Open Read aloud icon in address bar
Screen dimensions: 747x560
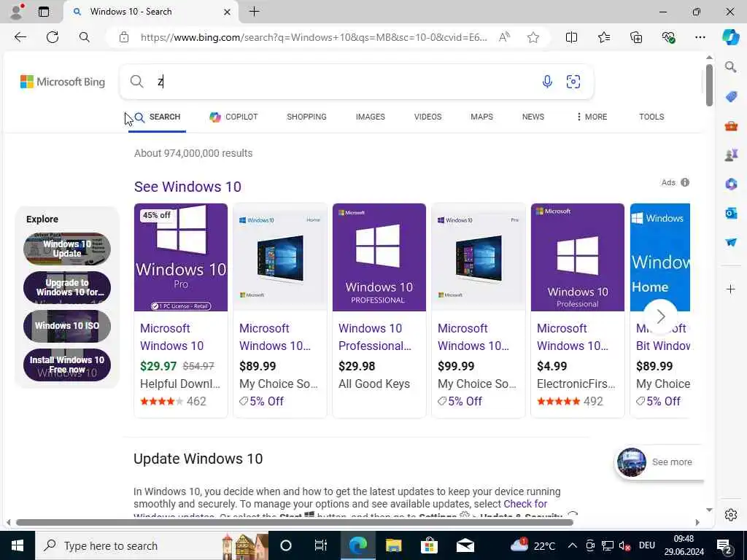tap(505, 37)
